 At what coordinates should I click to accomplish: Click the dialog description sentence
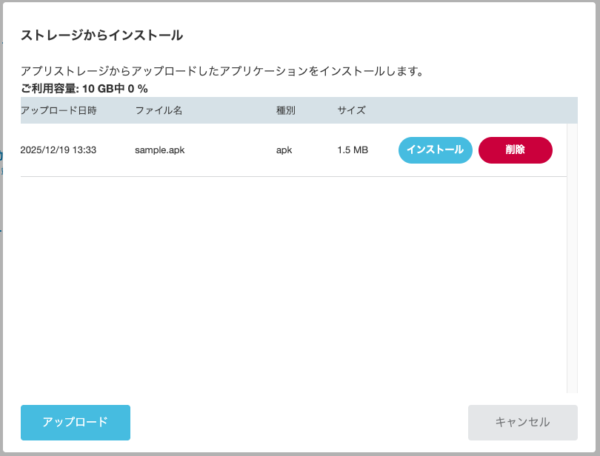coord(222,72)
